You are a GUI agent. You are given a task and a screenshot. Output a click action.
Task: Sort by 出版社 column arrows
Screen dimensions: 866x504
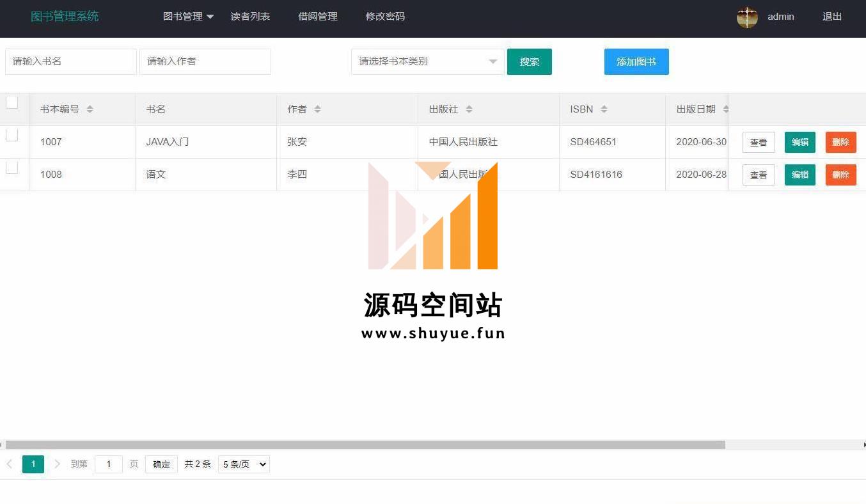469,109
